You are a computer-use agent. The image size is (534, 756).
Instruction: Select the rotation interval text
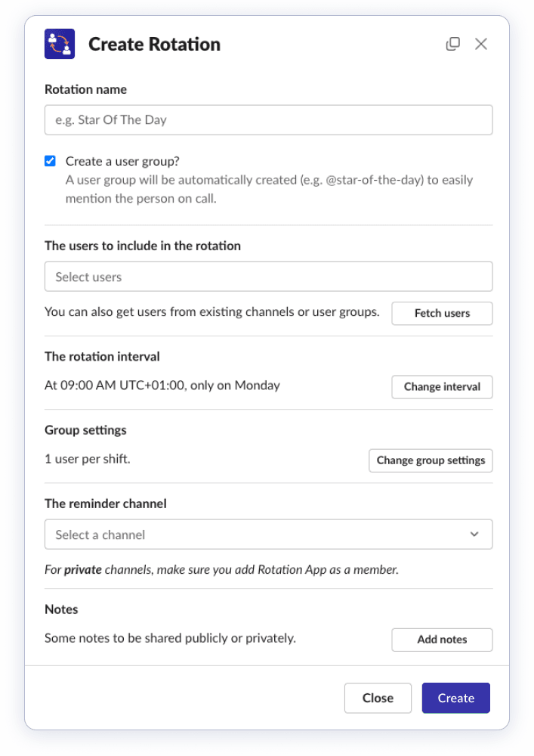tap(162, 385)
